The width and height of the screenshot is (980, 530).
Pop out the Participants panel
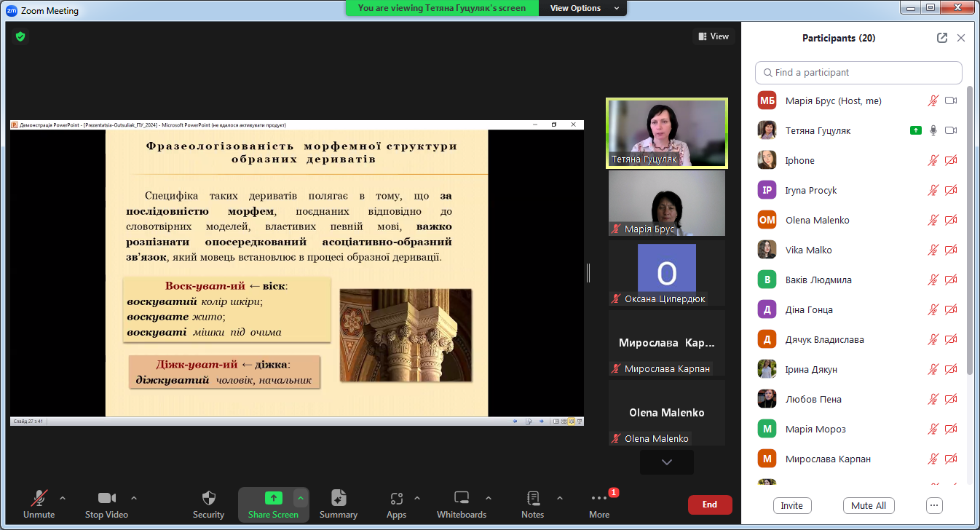[941, 38]
